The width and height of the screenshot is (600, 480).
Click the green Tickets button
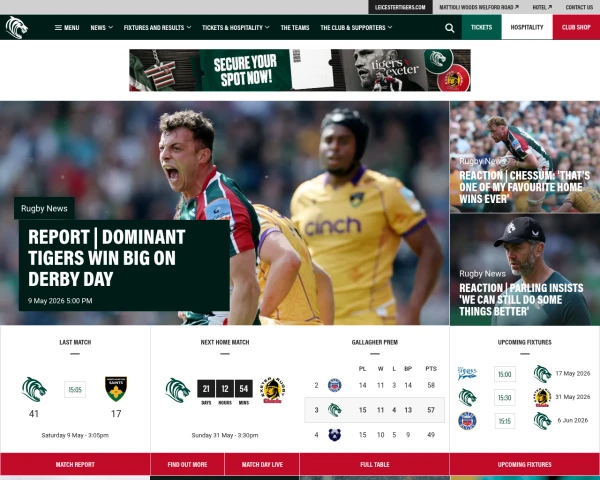481,27
